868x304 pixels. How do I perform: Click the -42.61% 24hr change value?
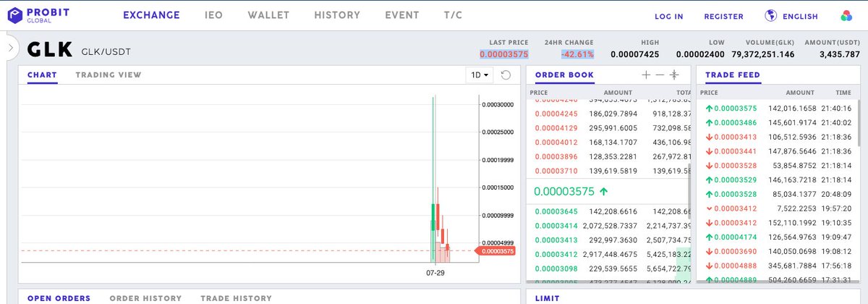(577, 54)
